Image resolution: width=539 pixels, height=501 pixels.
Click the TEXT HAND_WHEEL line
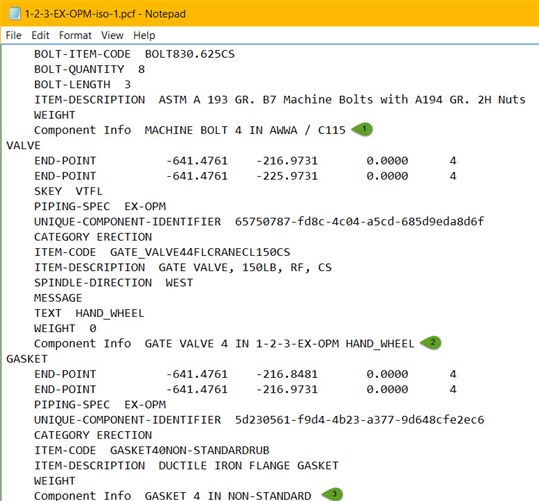[x=89, y=313]
